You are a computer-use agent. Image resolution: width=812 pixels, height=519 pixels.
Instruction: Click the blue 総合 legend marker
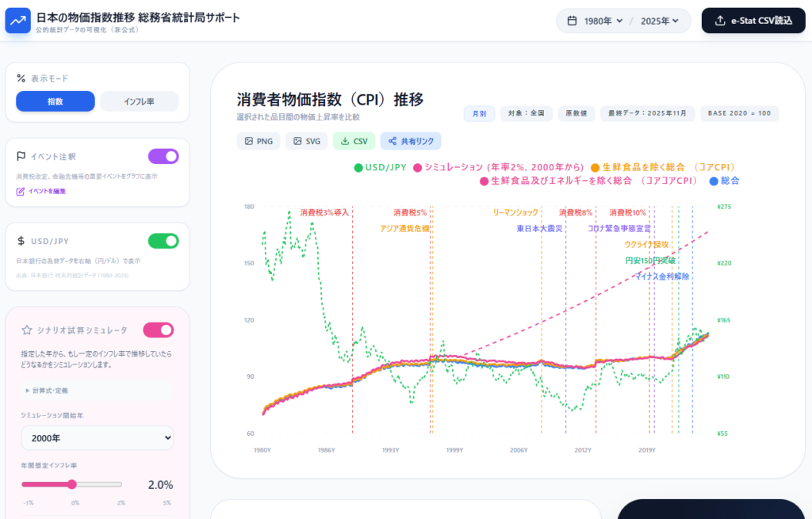click(714, 181)
